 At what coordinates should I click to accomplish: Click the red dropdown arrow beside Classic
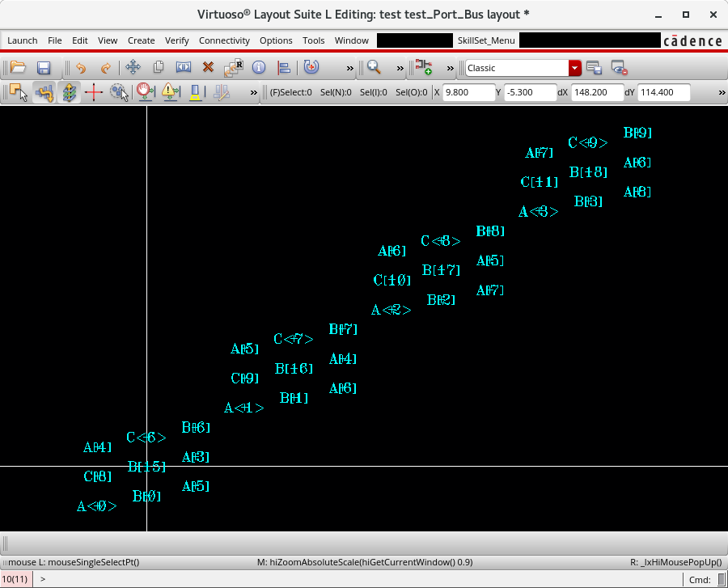pos(575,68)
